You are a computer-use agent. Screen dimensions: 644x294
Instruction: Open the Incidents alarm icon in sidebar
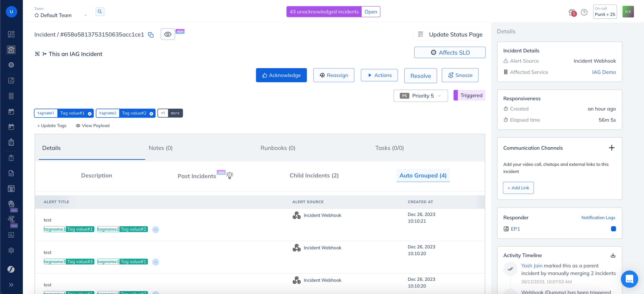tap(11, 50)
